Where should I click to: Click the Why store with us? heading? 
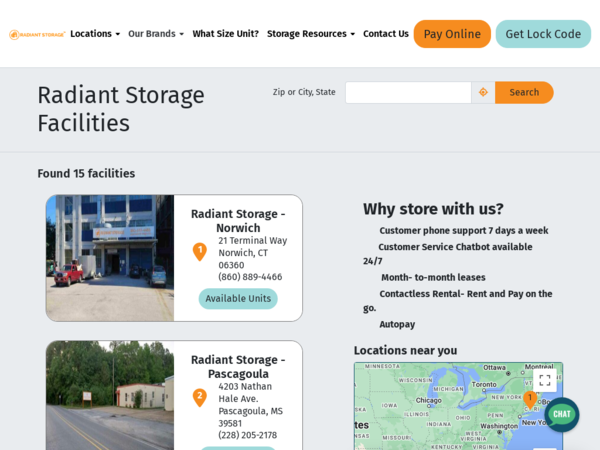point(433,209)
